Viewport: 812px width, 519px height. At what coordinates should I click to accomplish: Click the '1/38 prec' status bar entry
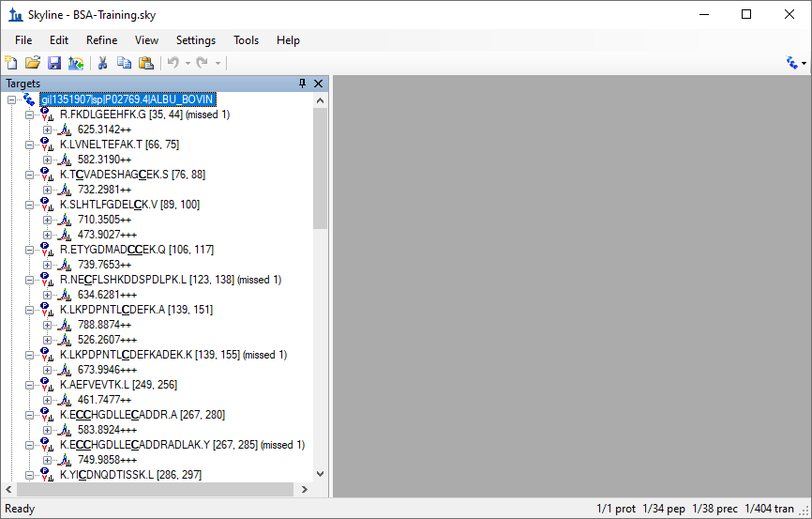pyautogui.click(x=714, y=510)
